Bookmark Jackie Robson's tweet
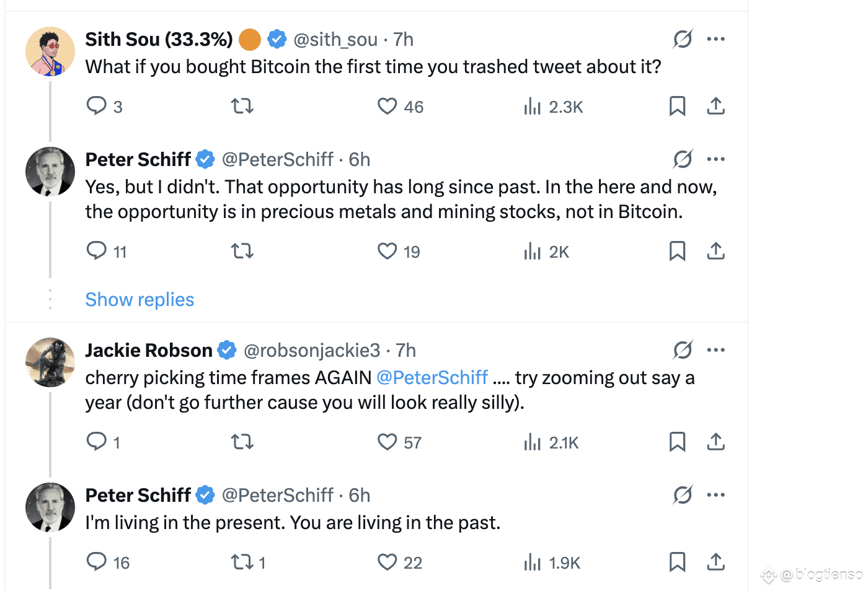 pyautogui.click(x=677, y=442)
